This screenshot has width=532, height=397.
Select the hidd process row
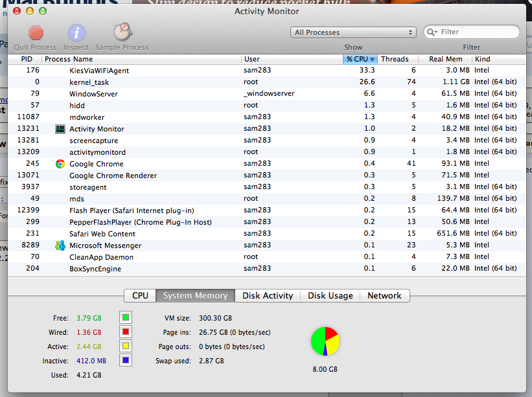[267, 106]
